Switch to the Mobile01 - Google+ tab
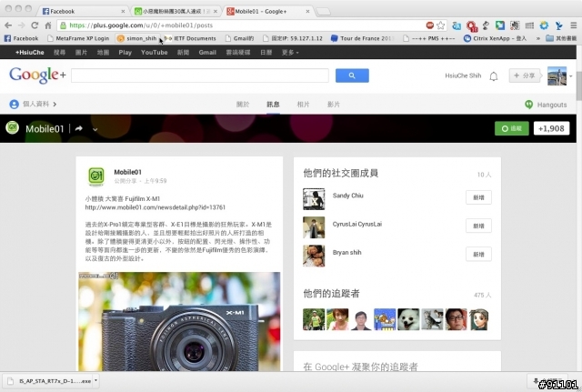 tap(267, 11)
